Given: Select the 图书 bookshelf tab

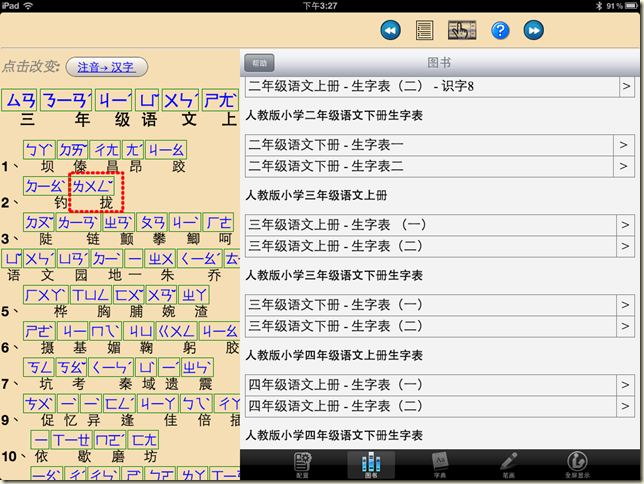Looking at the screenshot, I should pos(371,465).
